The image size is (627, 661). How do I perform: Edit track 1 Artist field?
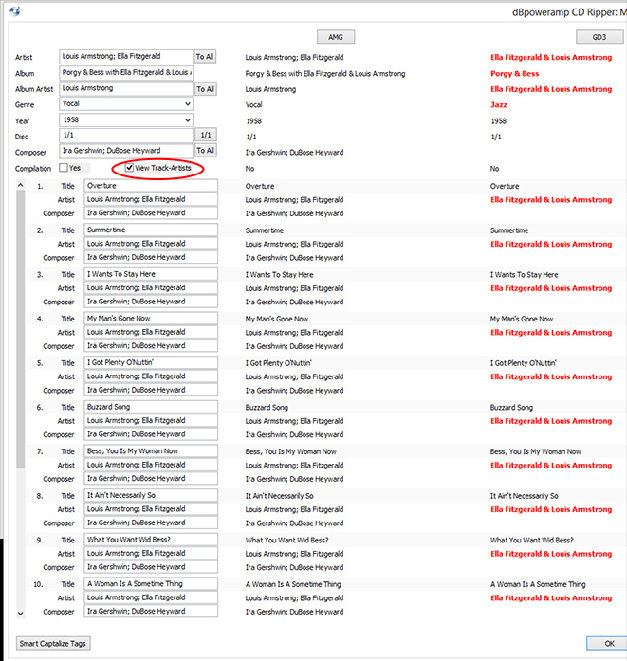[151, 199]
